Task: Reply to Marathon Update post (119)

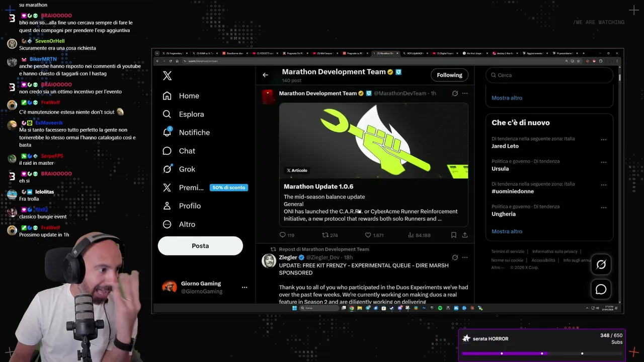Action: click(287, 235)
